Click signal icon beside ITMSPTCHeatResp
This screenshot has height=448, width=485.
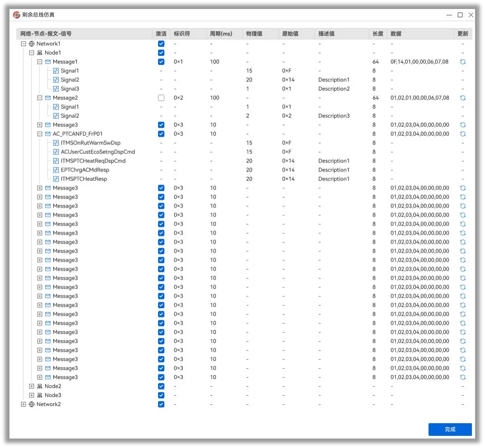(56, 179)
